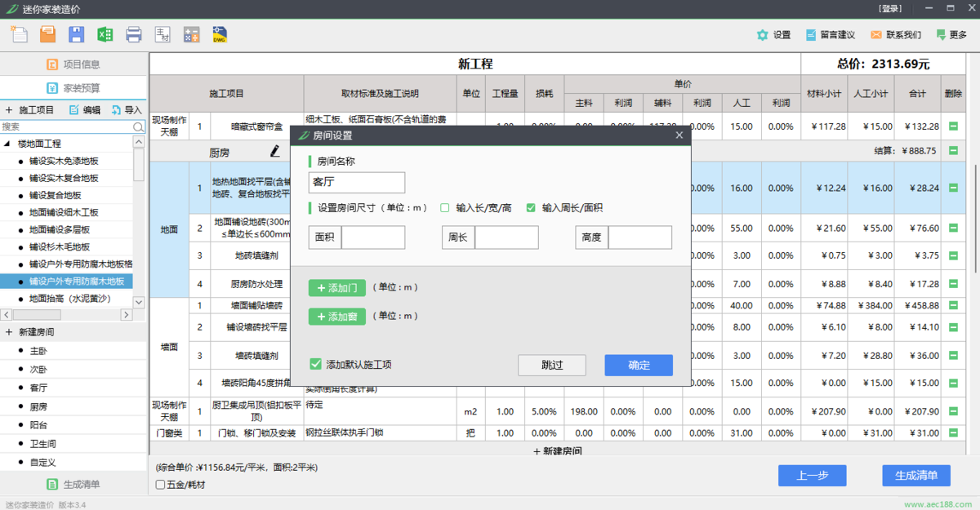Click 联系我们 contact item

(895, 35)
